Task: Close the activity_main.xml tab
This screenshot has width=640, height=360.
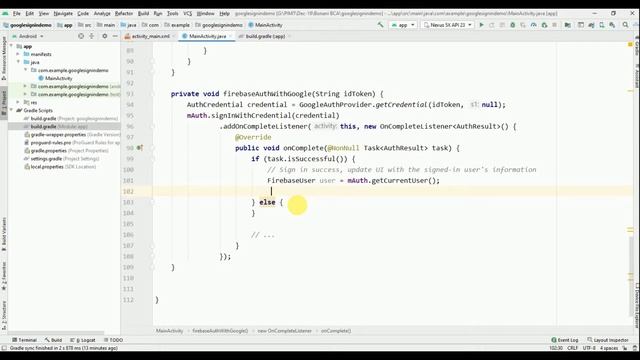Action: tap(174, 36)
